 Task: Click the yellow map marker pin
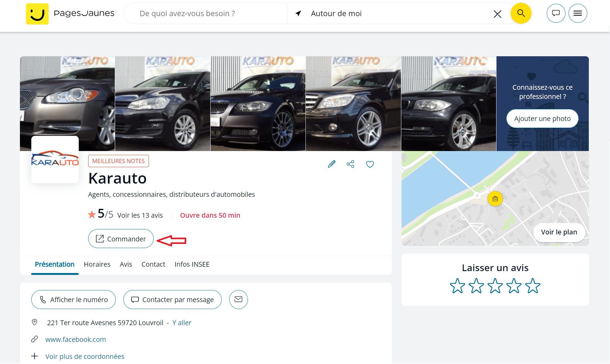coord(495,199)
